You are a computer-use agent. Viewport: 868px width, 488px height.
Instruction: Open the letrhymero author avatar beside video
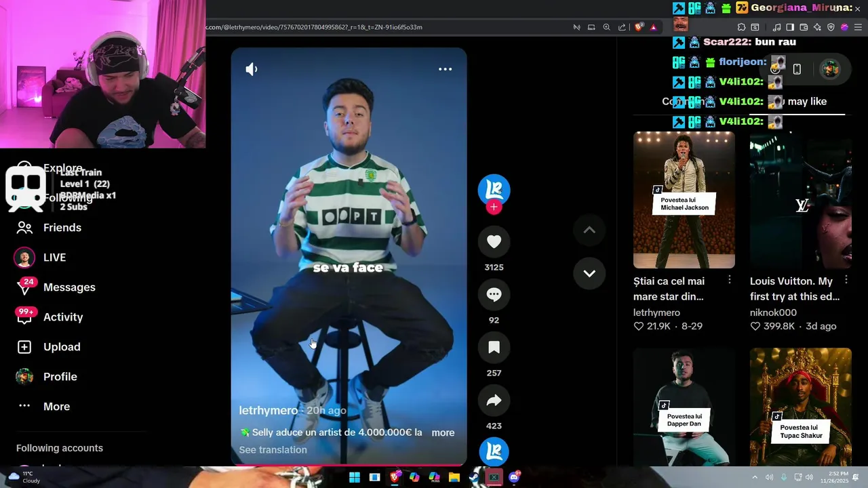pos(494,190)
